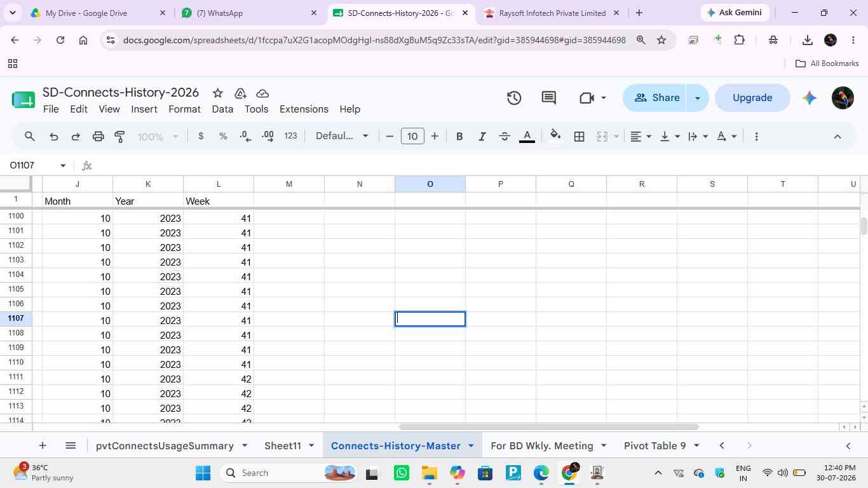
Task: Click the Upgrade button
Action: click(752, 98)
